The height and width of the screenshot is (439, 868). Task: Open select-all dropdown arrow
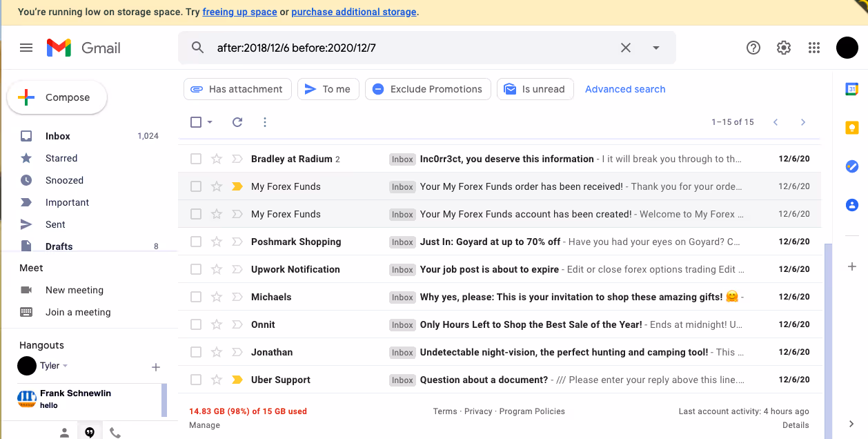point(210,122)
